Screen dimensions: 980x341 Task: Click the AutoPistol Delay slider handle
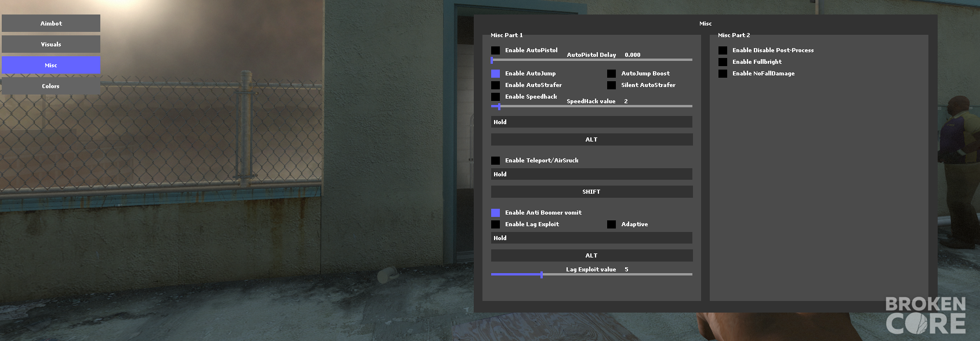[492, 60]
